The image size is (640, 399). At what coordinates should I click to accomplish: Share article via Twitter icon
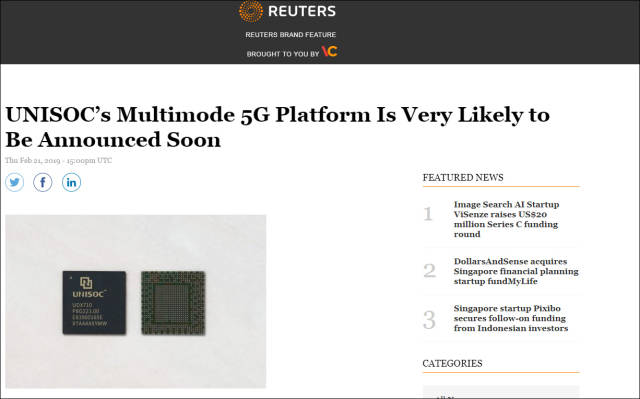(x=15, y=182)
